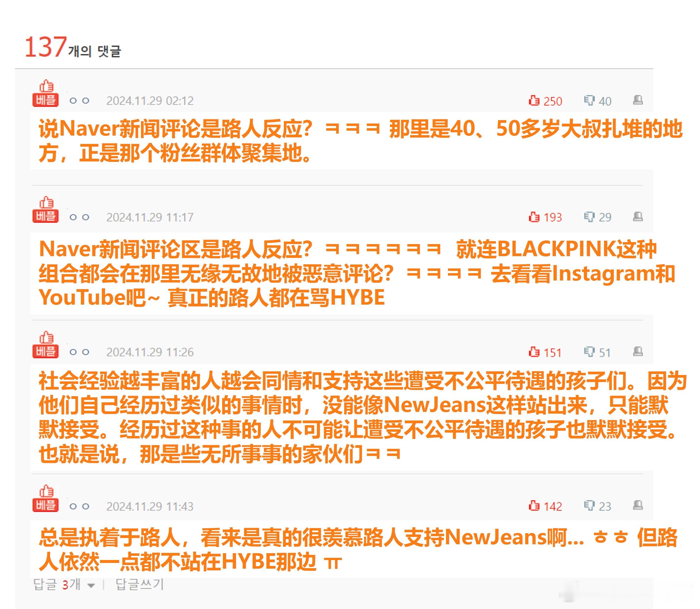This screenshot has width=700, height=609.
Task: Like the 11:43 comment showing 142
Action: pos(545,506)
